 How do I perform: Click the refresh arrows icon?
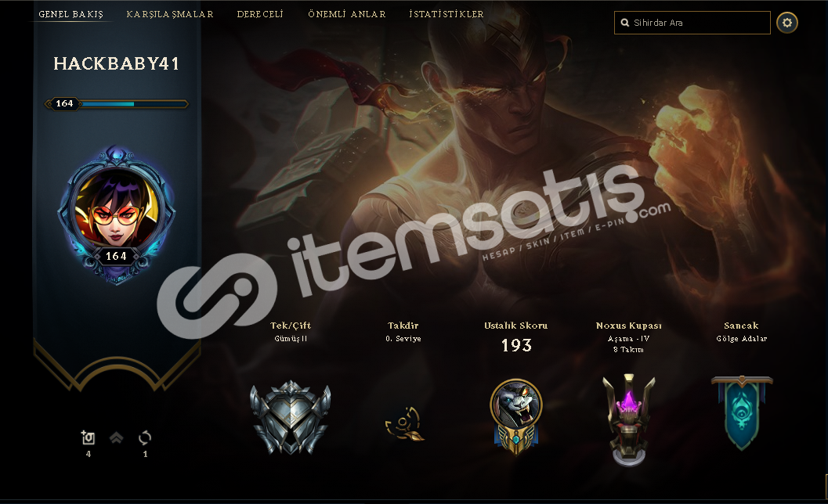coord(145,437)
